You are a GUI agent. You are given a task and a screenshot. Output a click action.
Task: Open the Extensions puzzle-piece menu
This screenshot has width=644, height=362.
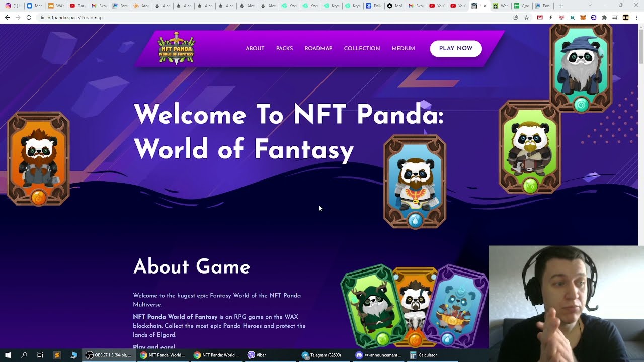click(604, 17)
